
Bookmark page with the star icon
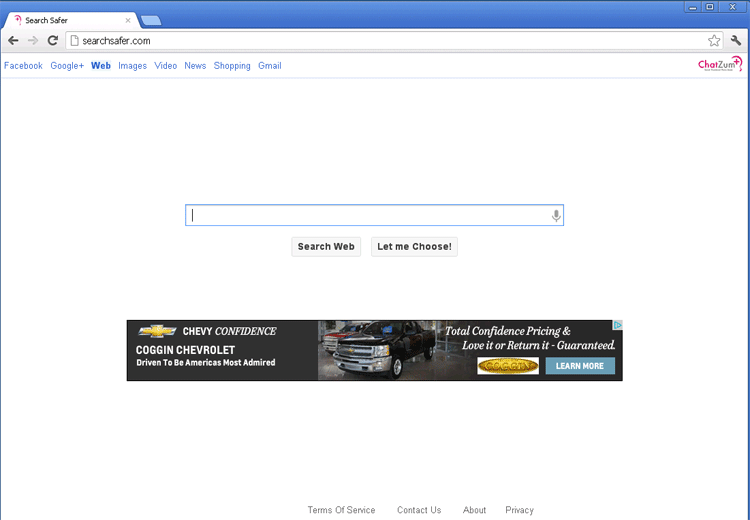click(714, 41)
